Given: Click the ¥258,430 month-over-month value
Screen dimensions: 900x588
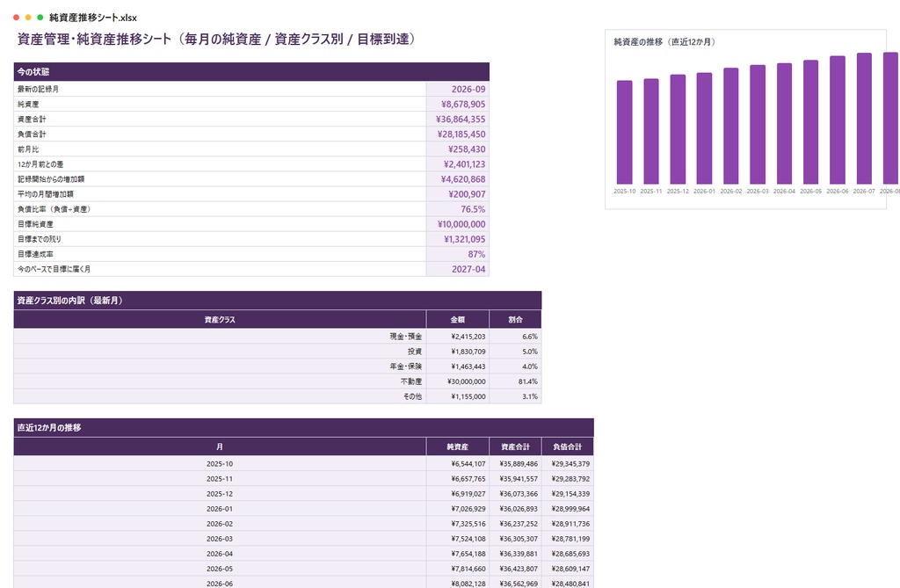Looking at the screenshot, I should click(x=458, y=149).
